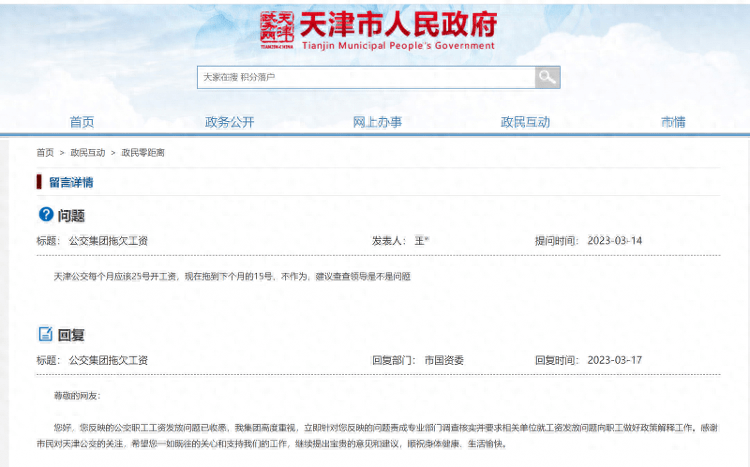Click the Tianjin Municipal People's Government subtitle
Screen dimensions: 750x467
coord(398,46)
